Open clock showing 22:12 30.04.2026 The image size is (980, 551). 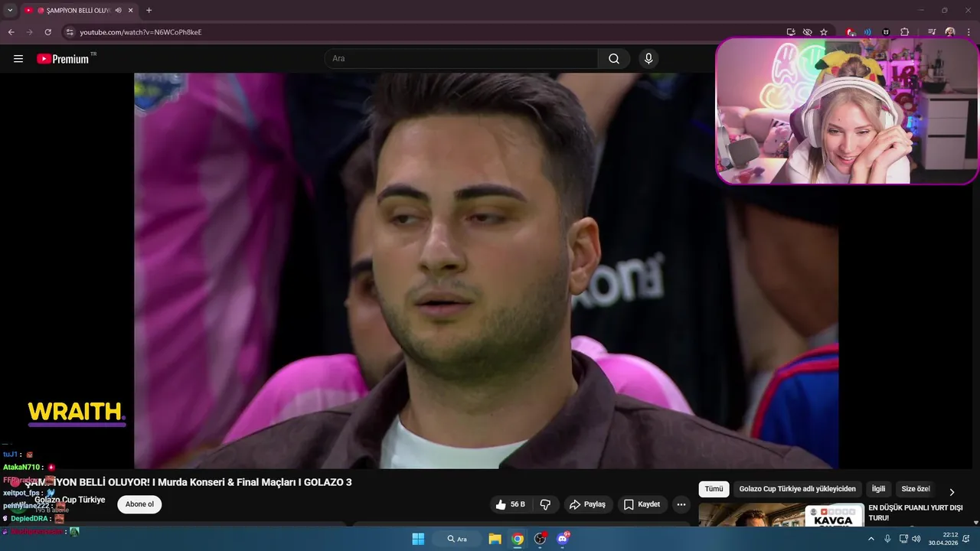(x=943, y=539)
